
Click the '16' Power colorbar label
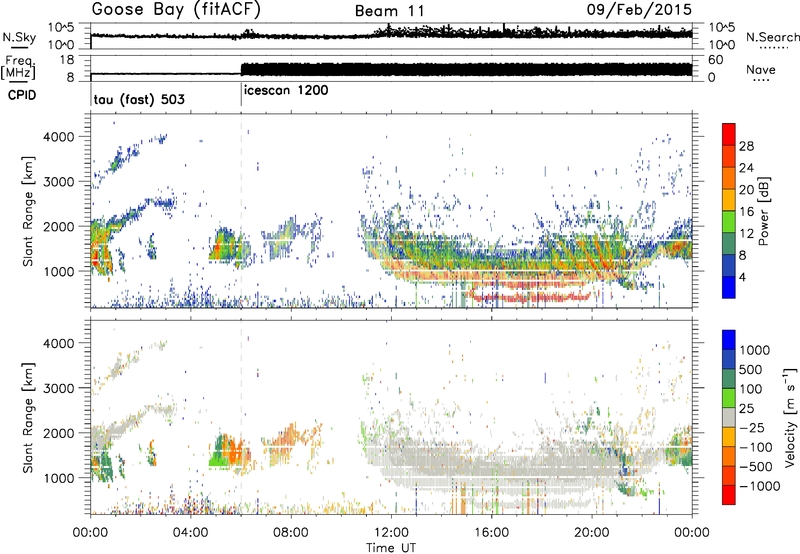(746, 212)
